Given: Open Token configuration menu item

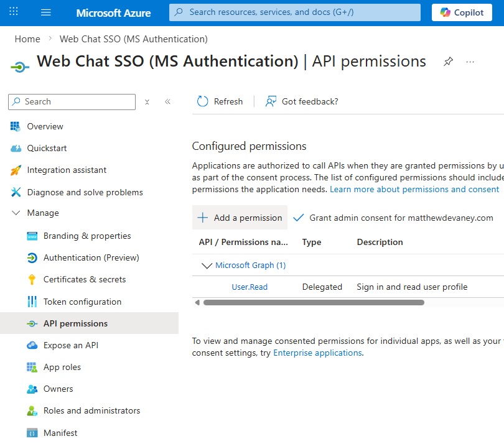Looking at the screenshot, I should (x=82, y=302).
